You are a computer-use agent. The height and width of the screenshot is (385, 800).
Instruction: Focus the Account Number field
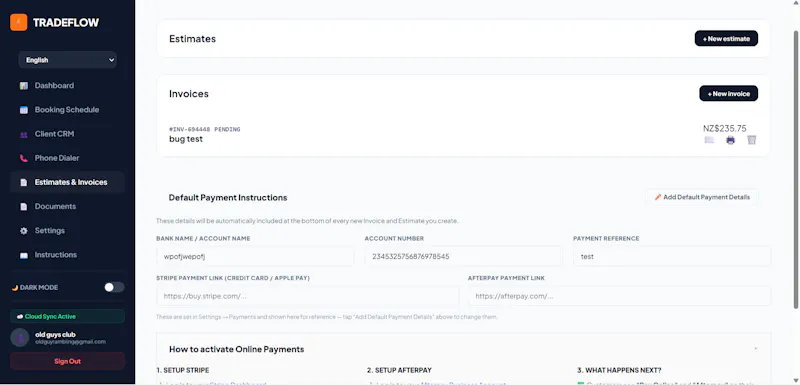463,256
